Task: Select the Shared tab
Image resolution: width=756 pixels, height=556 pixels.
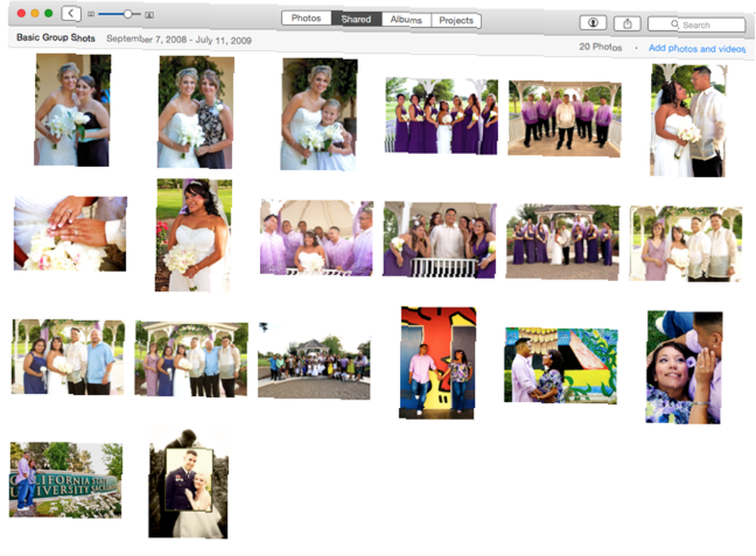Action: (356, 19)
